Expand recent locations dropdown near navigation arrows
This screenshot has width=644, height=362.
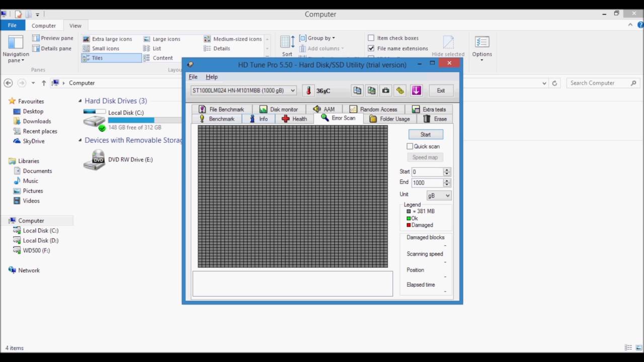click(x=33, y=83)
